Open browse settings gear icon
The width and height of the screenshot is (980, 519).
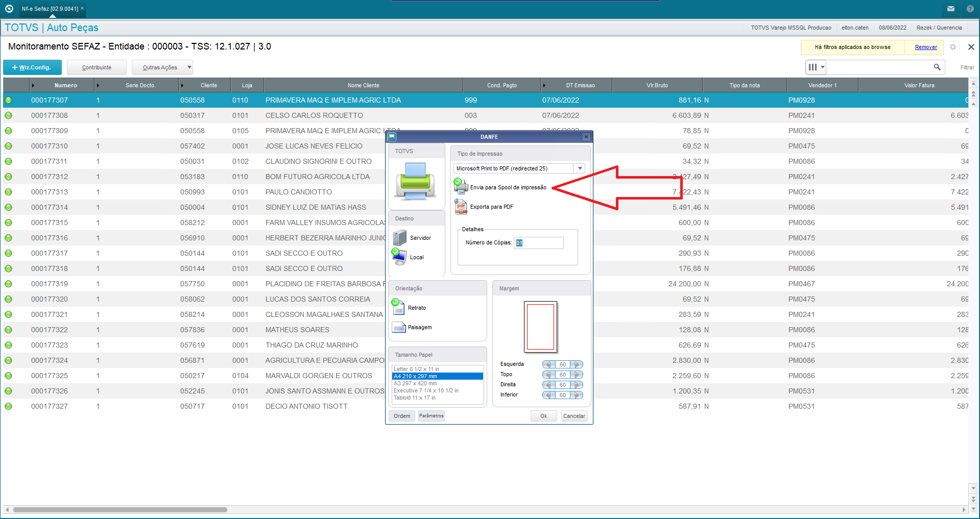pyautogui.click(x=953, y=47)
